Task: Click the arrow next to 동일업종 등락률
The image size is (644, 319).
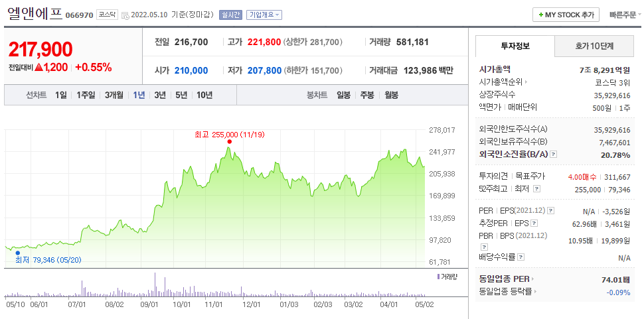Action: click(536, 292)
